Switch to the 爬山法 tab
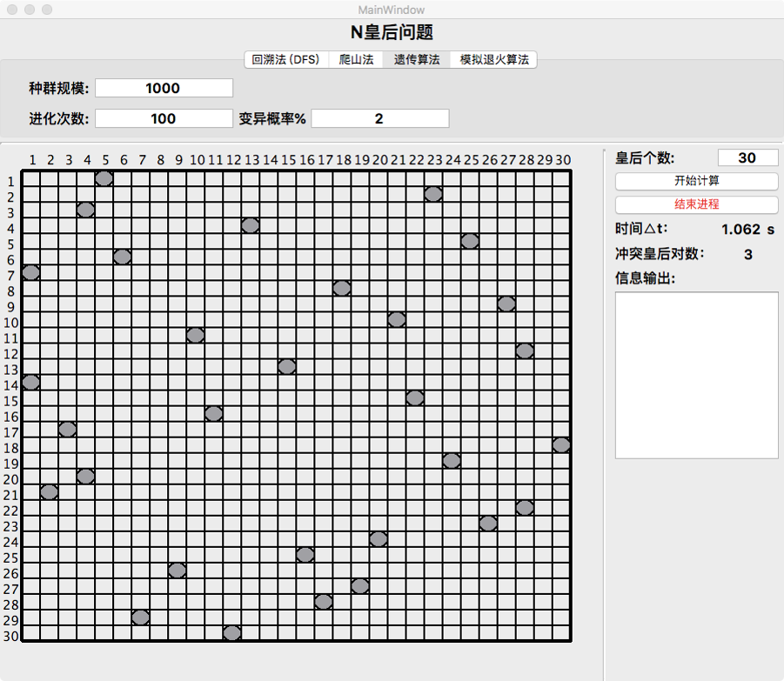Screen dimensions: 784x681 click(356, 59)
